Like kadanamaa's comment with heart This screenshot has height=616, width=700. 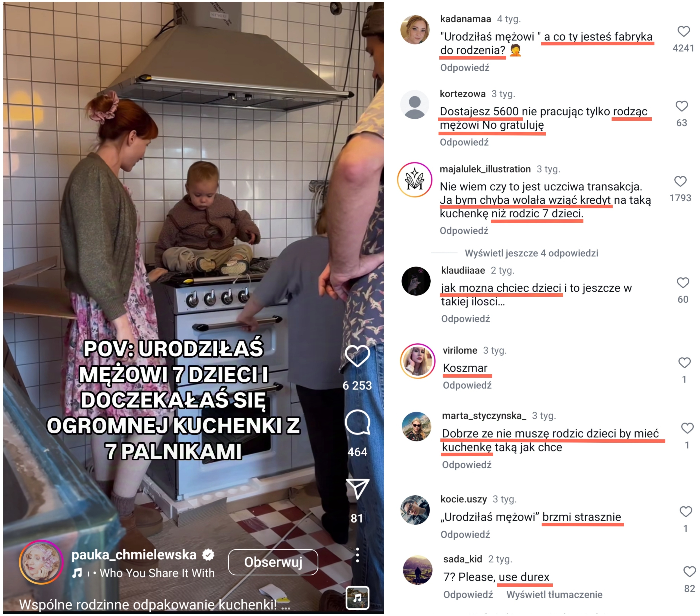coord(684,32)
